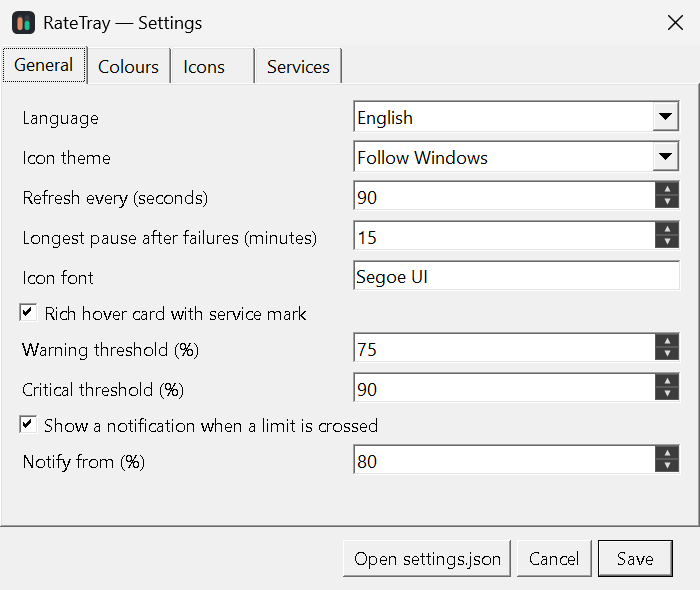Click the Longest pause after failures label
Image resolution: width=700 pixels, height=590 pixels.
point(170,238)
